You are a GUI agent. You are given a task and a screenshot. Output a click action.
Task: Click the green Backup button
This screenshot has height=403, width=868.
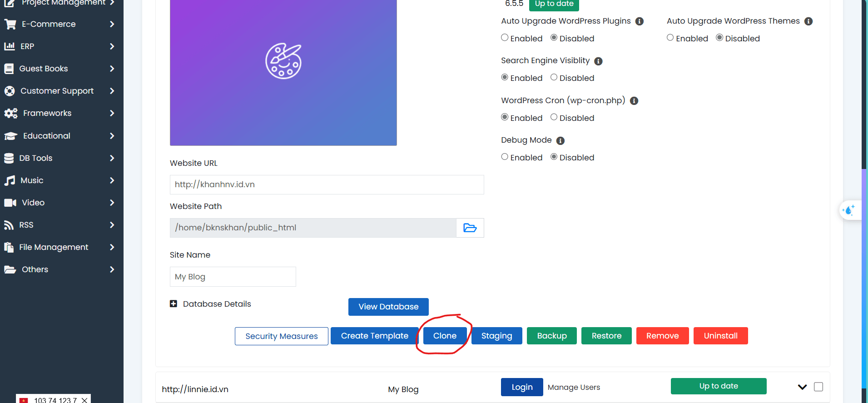(552, 336)
